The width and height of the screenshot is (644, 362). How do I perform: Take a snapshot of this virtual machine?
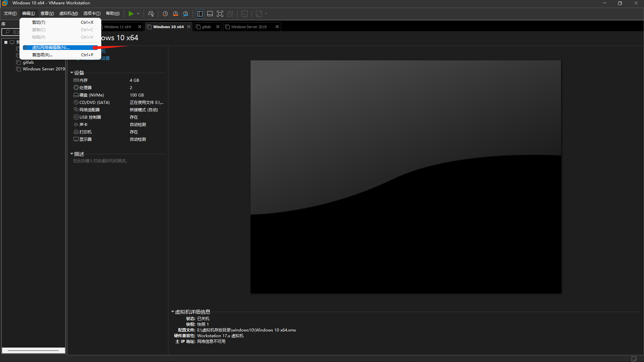coord(165,14)
